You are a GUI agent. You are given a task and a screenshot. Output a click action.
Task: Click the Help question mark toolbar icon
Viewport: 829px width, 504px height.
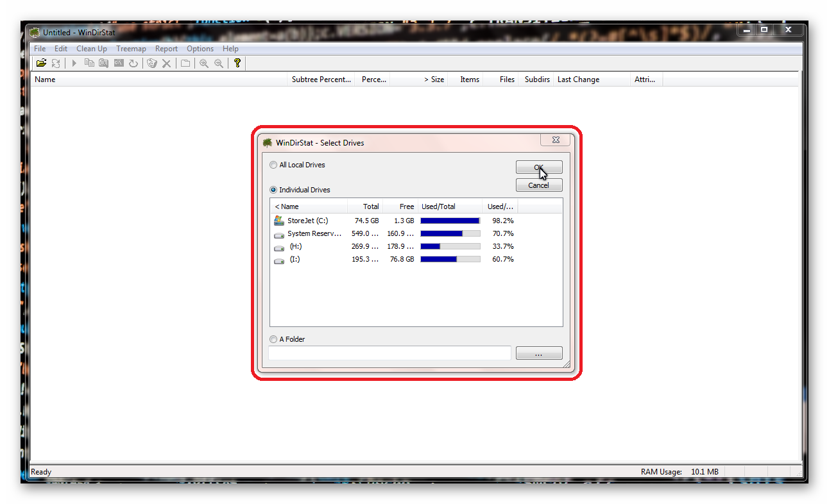237,63
